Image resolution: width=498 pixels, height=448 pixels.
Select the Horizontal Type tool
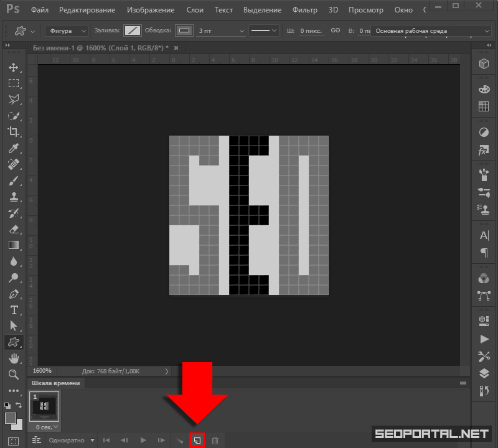click(x=14, y=310)
